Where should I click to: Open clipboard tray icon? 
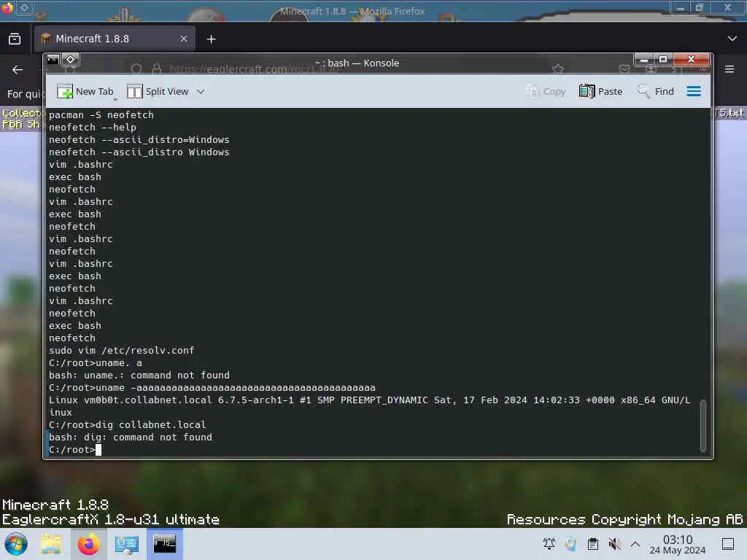click(x=592, y=544)
